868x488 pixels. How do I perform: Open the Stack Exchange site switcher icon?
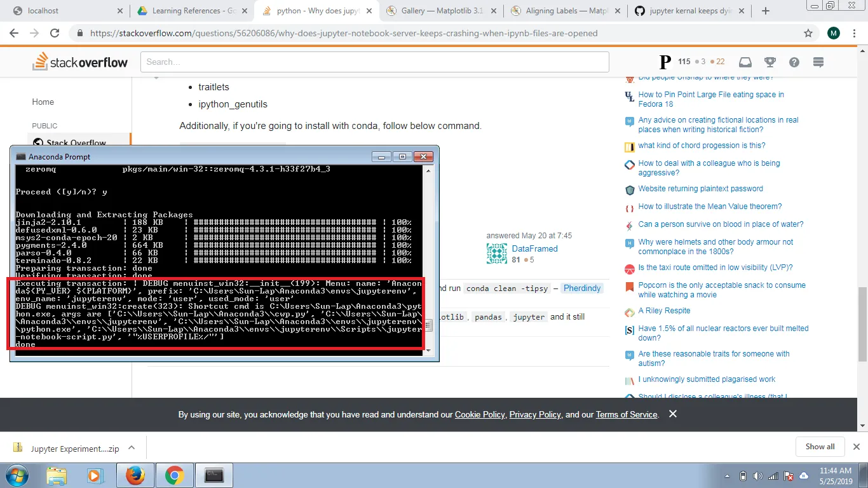pyautogui.click(x=818, y=62)
